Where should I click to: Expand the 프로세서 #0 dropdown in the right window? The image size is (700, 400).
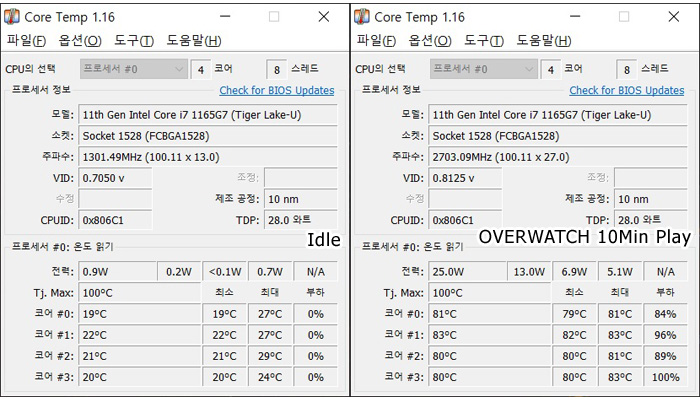click(x=484, y=69)
